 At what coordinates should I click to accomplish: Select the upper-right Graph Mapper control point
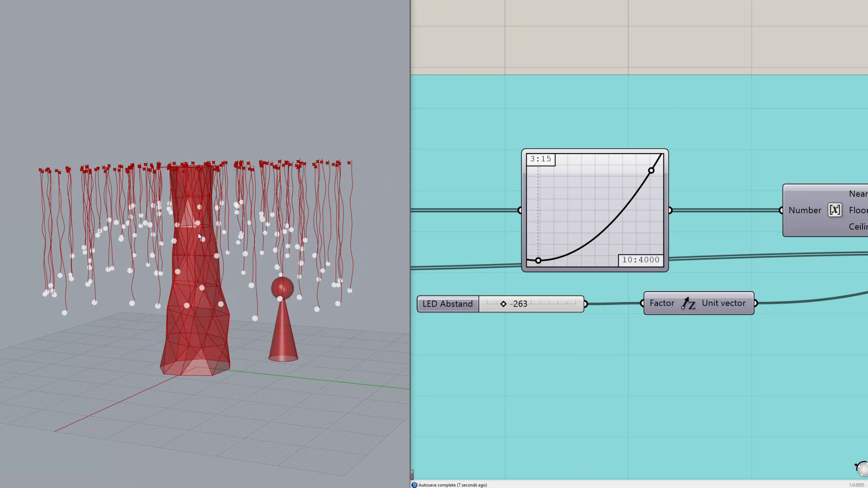[x=651, y=170]
